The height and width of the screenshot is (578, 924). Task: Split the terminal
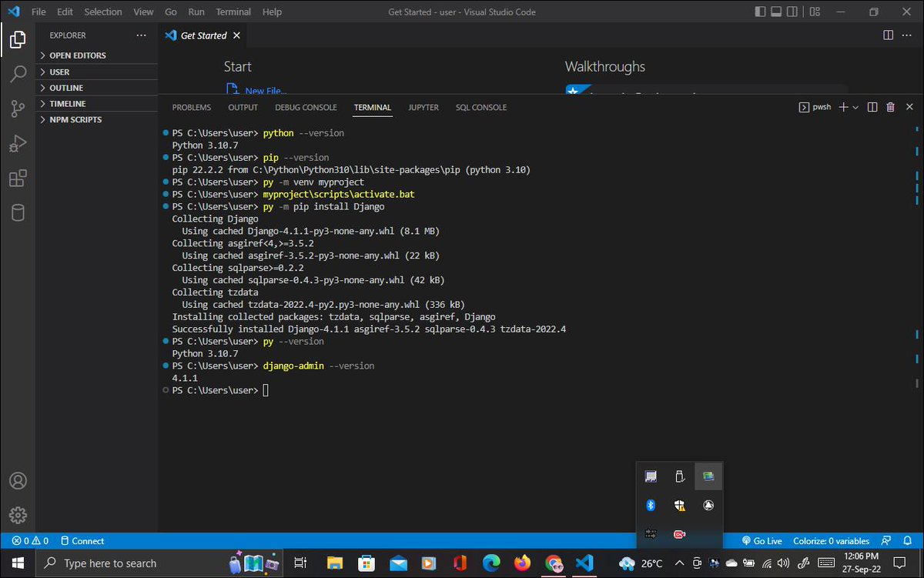point(872,107)
